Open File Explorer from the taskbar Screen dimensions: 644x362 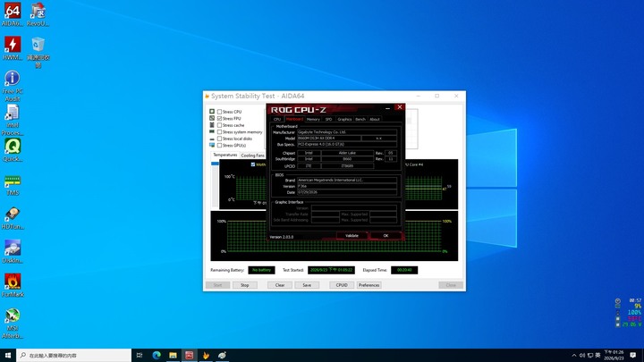tap(173, 355)
